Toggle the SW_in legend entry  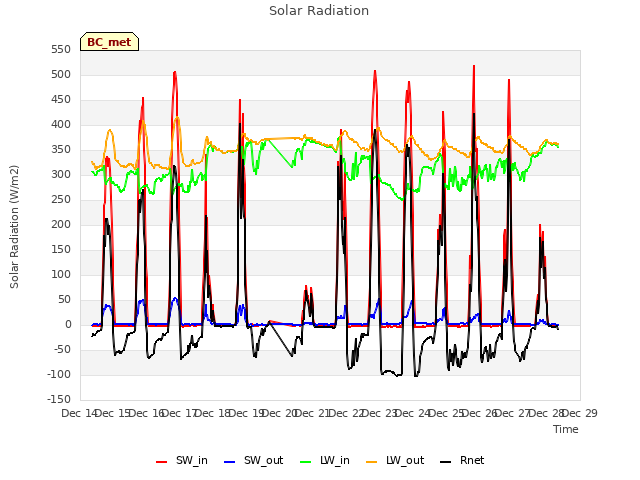pos(182,461)
